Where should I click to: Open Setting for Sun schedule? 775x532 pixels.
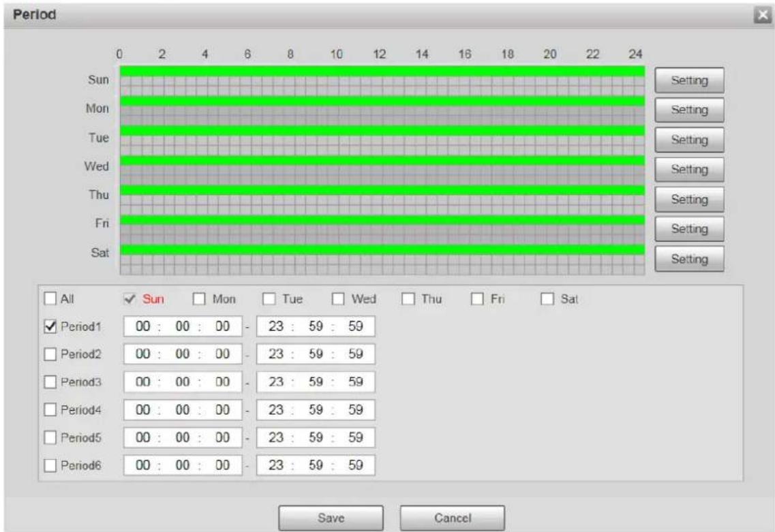[689, 80]
